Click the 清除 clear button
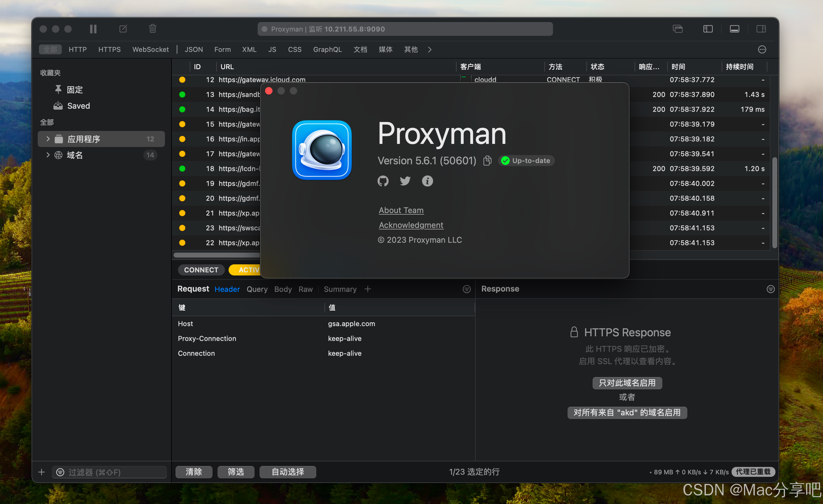 point(194,472)
